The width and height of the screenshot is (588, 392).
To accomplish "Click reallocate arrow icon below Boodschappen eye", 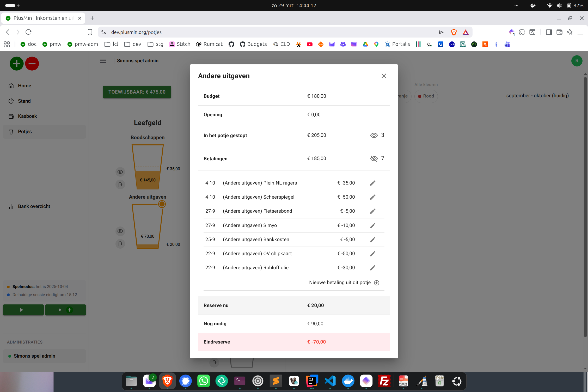I will pyautogui.click(x=120, y=185).
